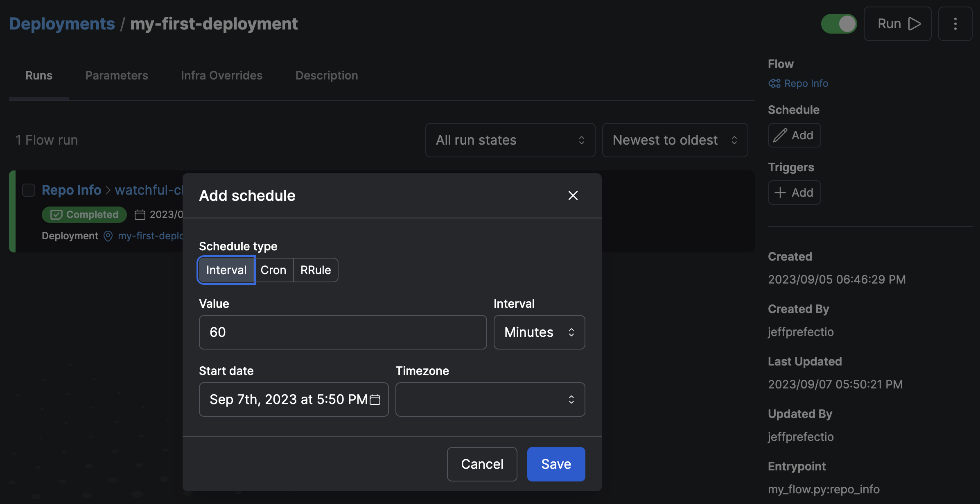Click the Prefect deployment status toggle
The width and height of the screenshot is (980, 504).
(x=839, y=24)
